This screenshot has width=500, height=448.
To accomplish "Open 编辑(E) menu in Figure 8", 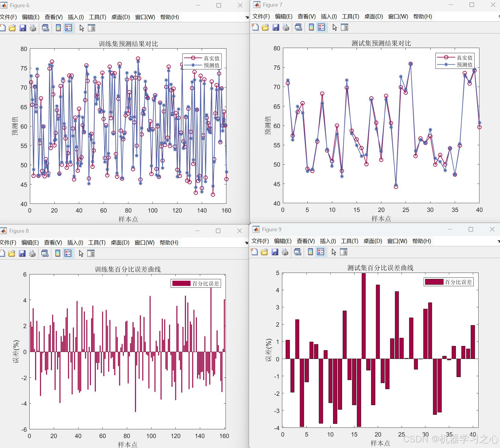I will 30,243.
